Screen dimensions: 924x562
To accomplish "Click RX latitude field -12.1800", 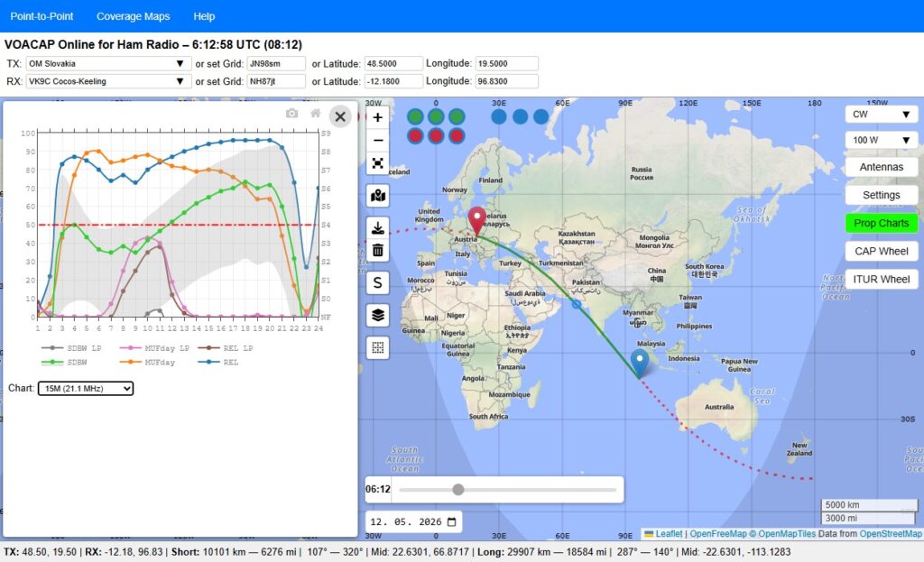I will click(x=393, y=81).
